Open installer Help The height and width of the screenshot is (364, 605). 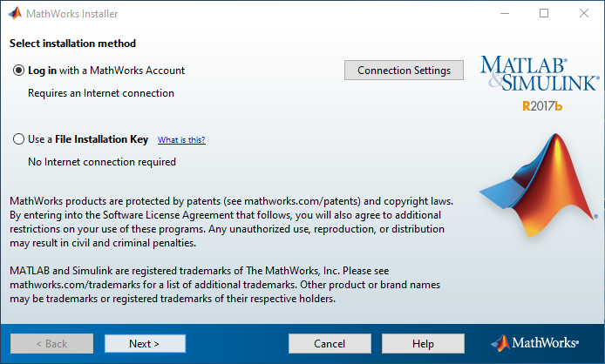tap(423, 344)
